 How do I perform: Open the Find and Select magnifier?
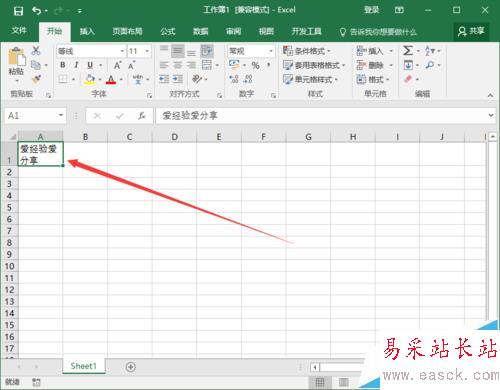click(x=430, y=65)
